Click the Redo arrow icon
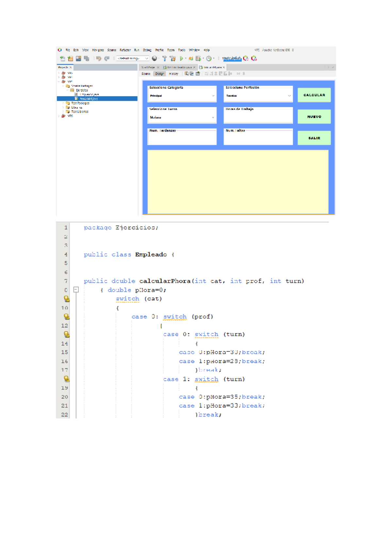 click(x=107, y=59)
